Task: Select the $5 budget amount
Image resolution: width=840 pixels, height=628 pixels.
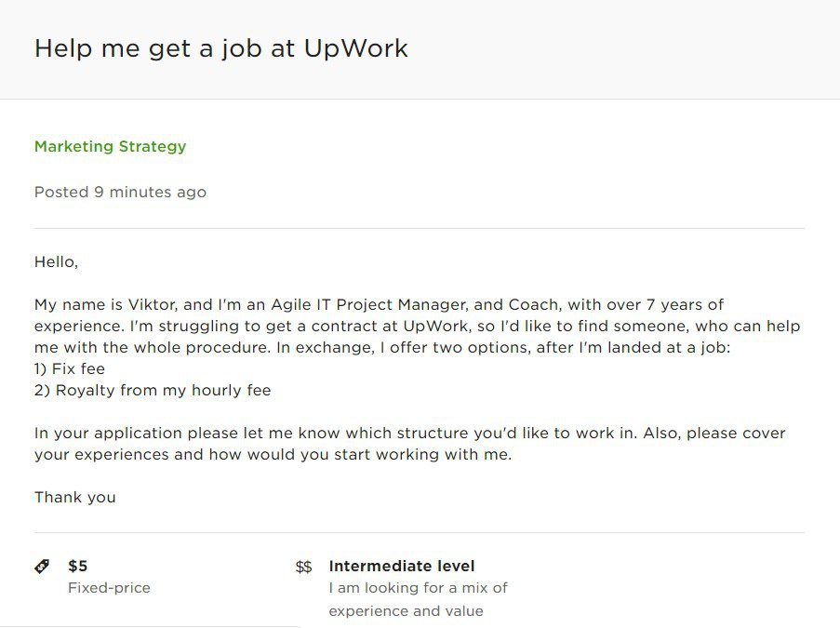Action: click(x=78, y=566)
